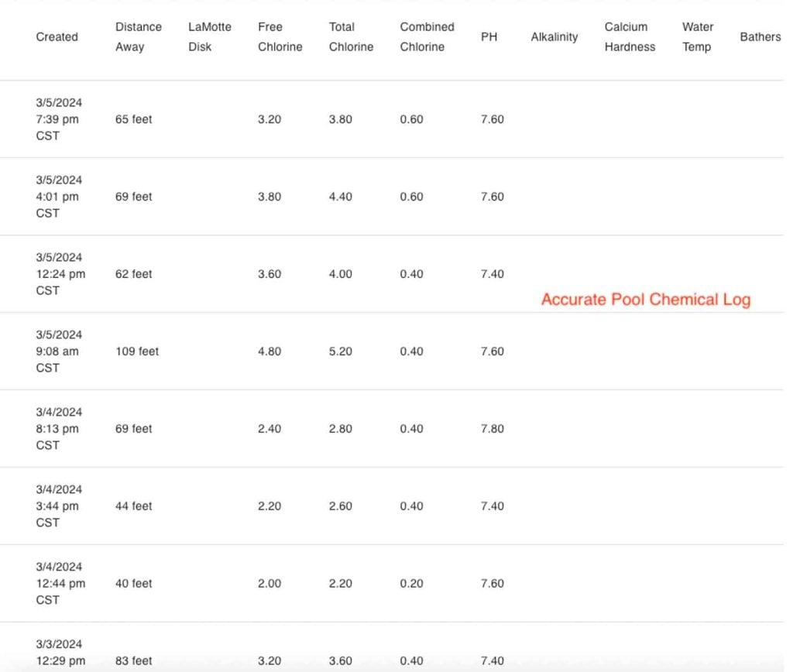
Task: Click the Calcium Hardness column header
Action: coord(630,37)
